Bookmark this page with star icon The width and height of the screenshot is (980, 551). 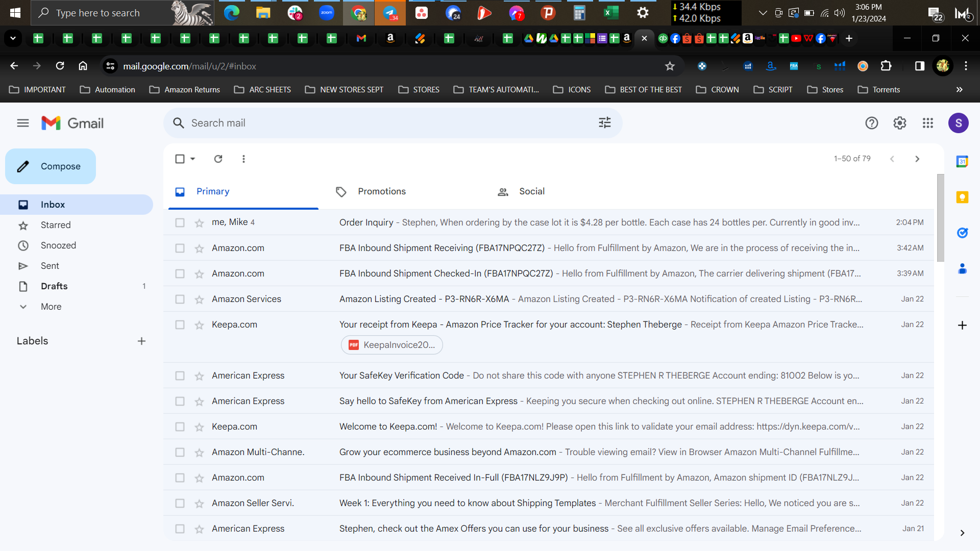coord(670,66)
